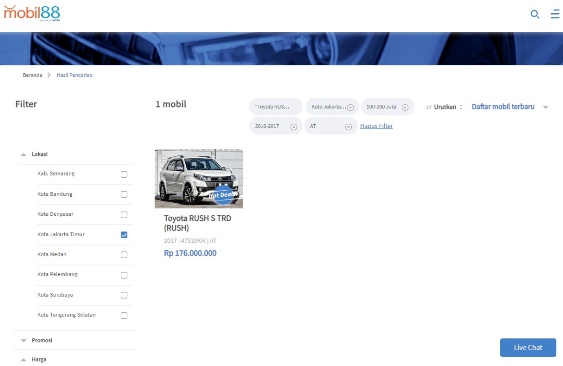563x366 pixels.
Task: Go to Beranda breadcrumb
Action: [32, 75]
